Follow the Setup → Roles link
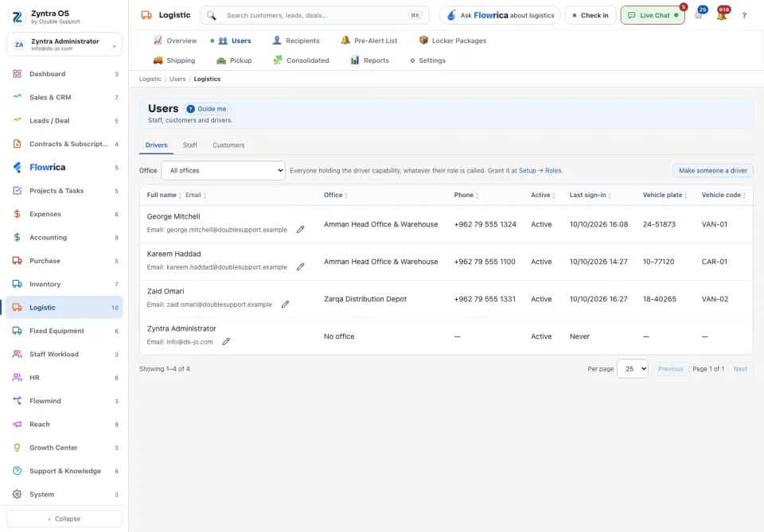 (540, 171)
